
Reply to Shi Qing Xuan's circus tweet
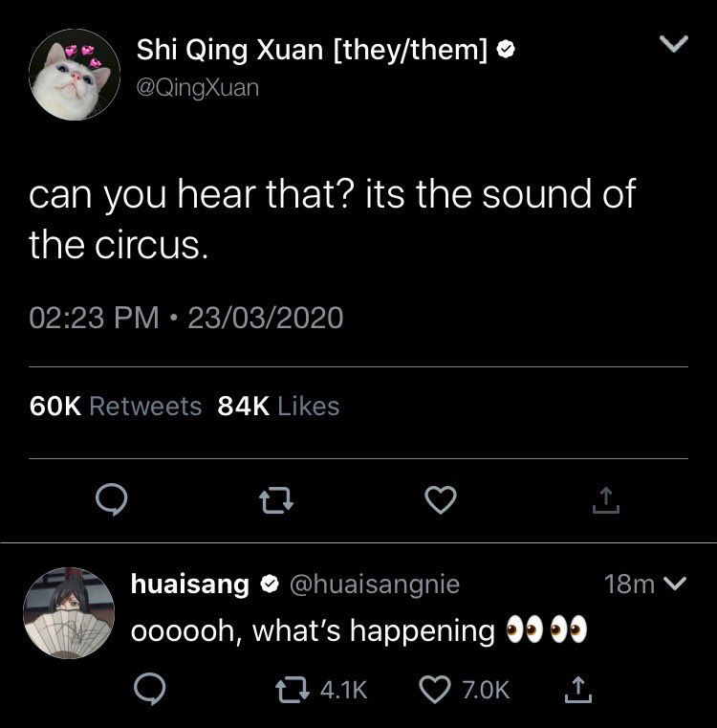[x=112, y=499]
